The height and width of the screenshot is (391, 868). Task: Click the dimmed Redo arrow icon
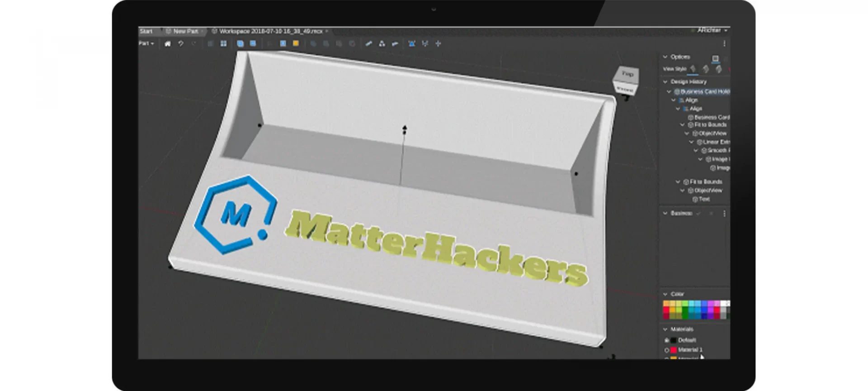[194, 44]
